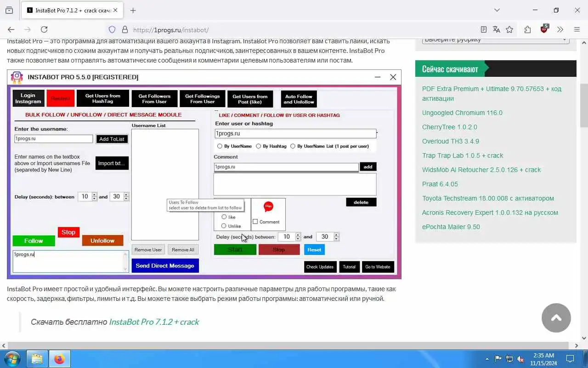Open the uBlock Origin extension icon
Screen dimensions: 588x368
[x=544, y=29]
